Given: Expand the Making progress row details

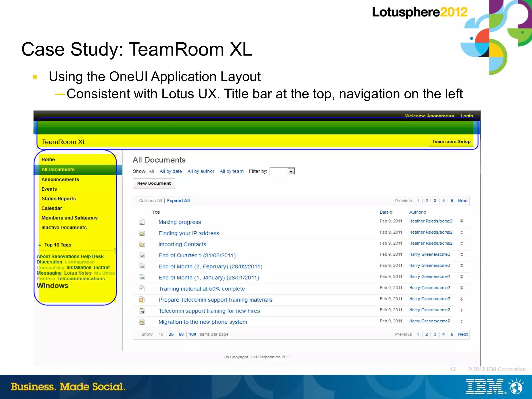Looking at the screenshot, I should 462,221.
